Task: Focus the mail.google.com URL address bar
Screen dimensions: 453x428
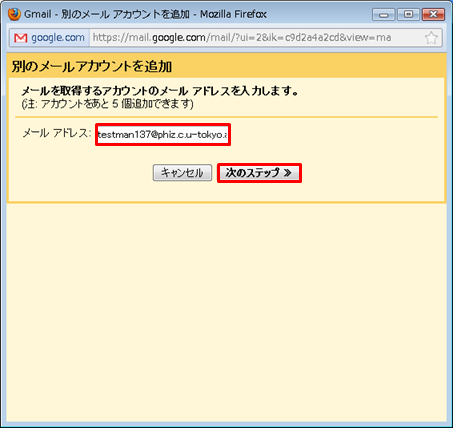Action: coord(257,38)
